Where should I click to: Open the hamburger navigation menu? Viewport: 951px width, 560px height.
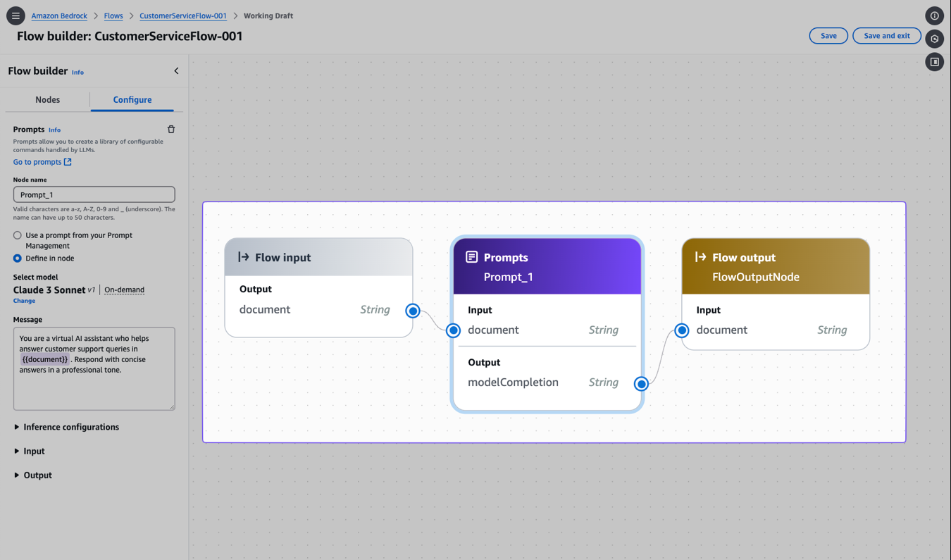[x=15, y=15]
